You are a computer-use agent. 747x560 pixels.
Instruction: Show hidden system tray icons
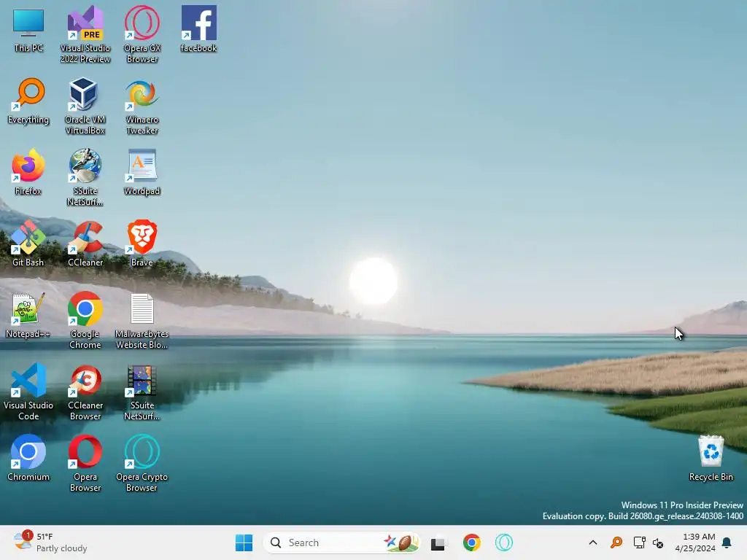(x=592, y=542)
